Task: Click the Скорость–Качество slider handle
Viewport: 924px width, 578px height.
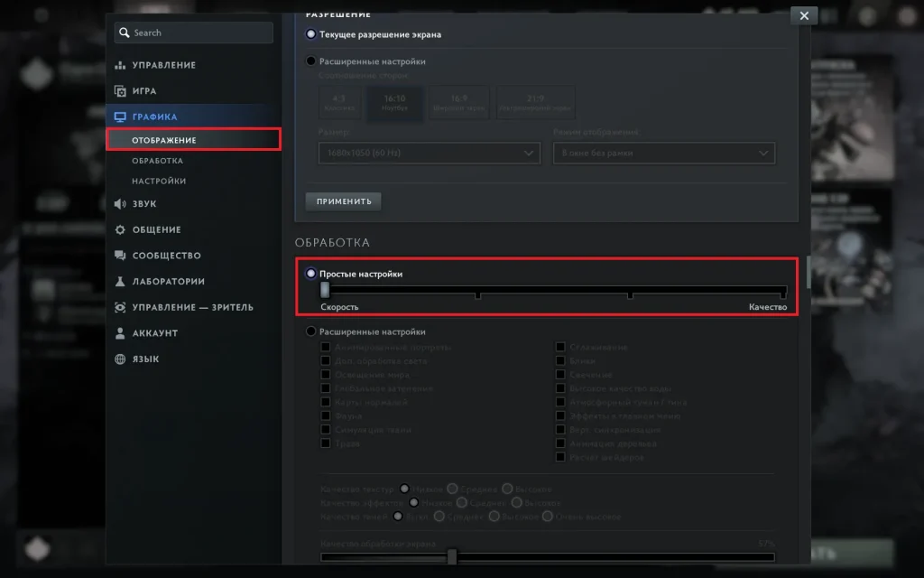Action: click(325, 290)
